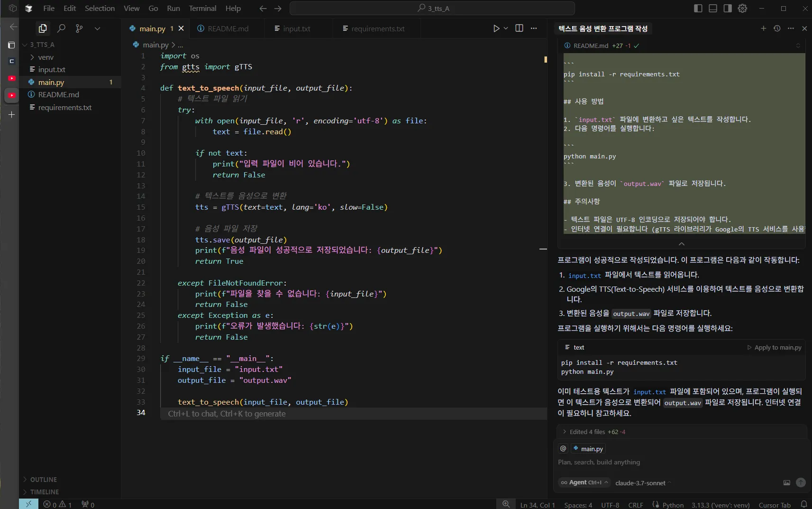This screenshot has width=812, height=509.
Task: Open the Edit menu
Action: (x=70, y=9)
